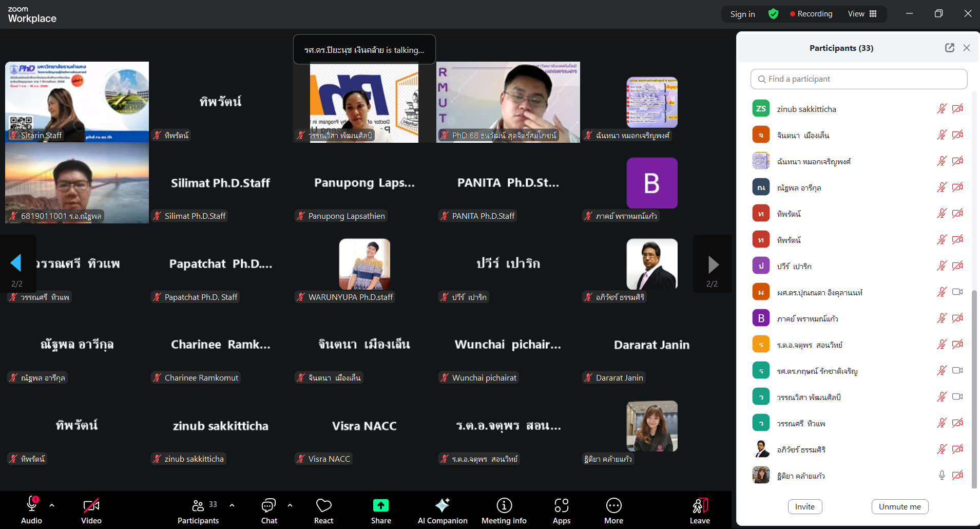Screen dimensions: 980x529
Task: Open the View layout menu
Action: [x=862, y=14]
